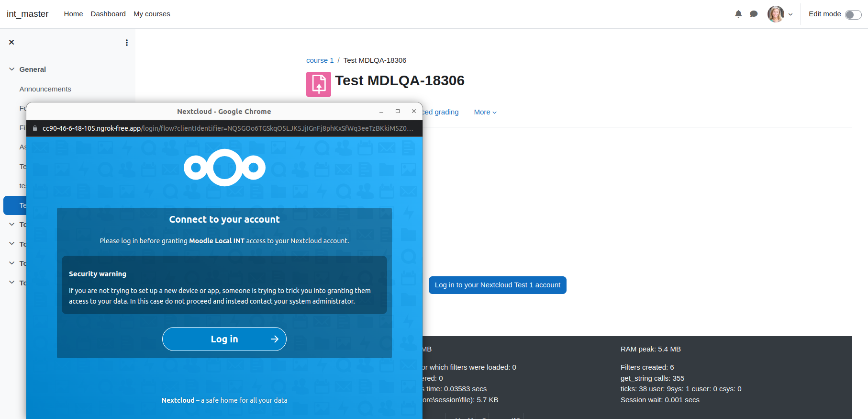This screenshot has height=419, width=868.
Task: Click Log in button in Nextcloud popup
Action: point(224,339)
